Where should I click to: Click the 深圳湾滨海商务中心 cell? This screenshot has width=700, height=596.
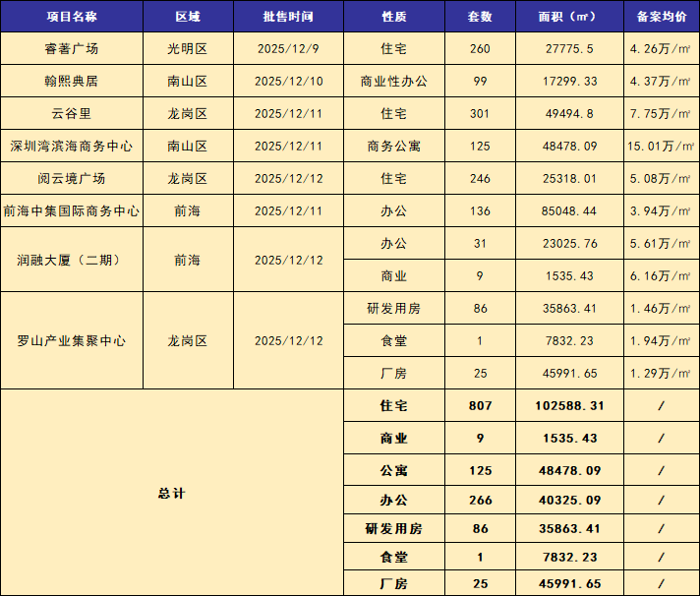tap(72, 147)
